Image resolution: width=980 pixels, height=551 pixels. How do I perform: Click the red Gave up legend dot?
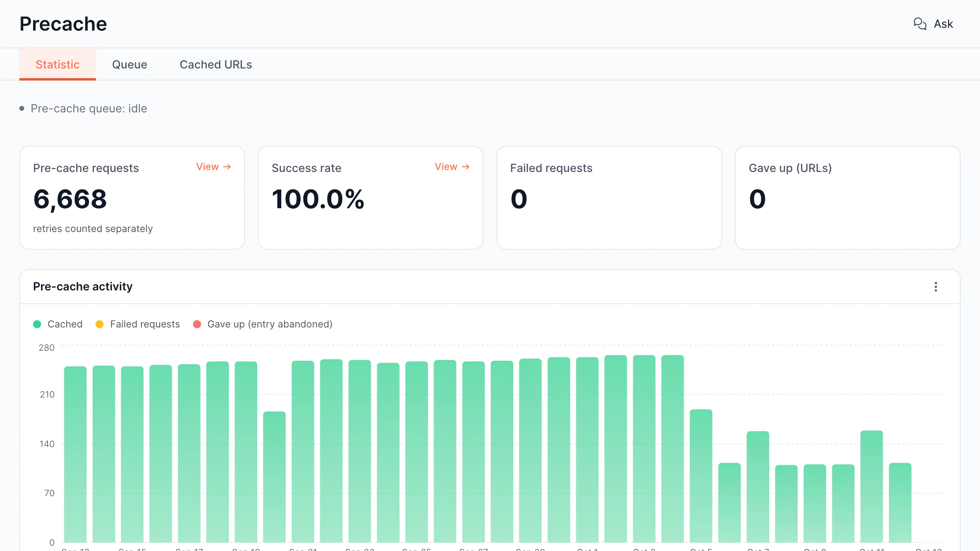(197, 324)
